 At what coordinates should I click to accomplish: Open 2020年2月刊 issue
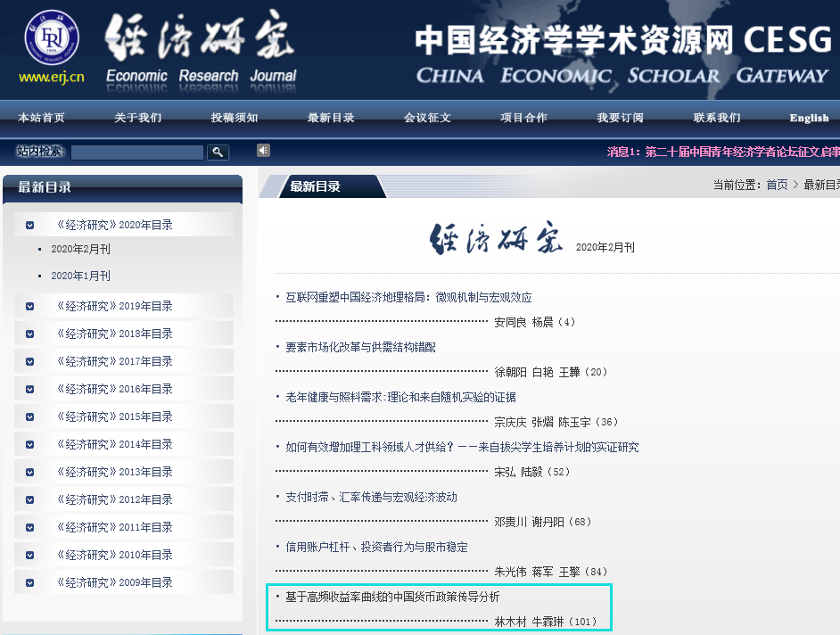[80, 250]
